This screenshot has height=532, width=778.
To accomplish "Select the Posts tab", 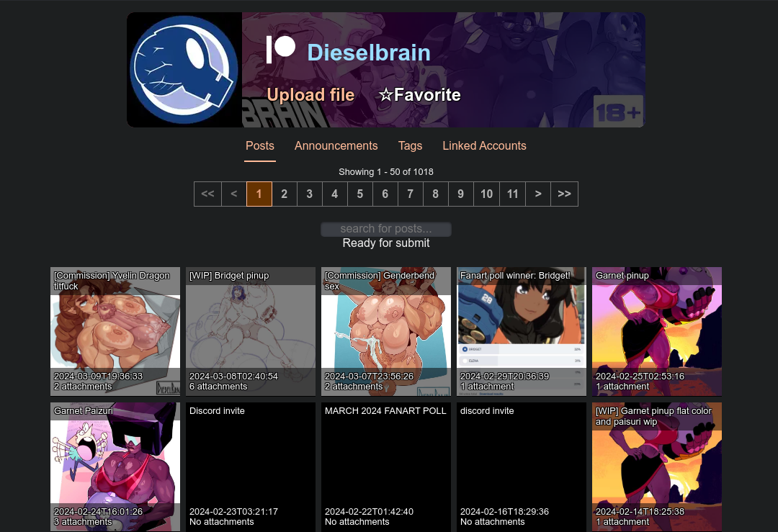I will tap(260, 145).
